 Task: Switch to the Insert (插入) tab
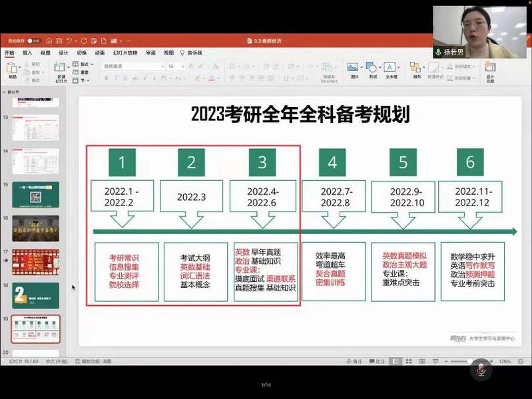point(27,53)
